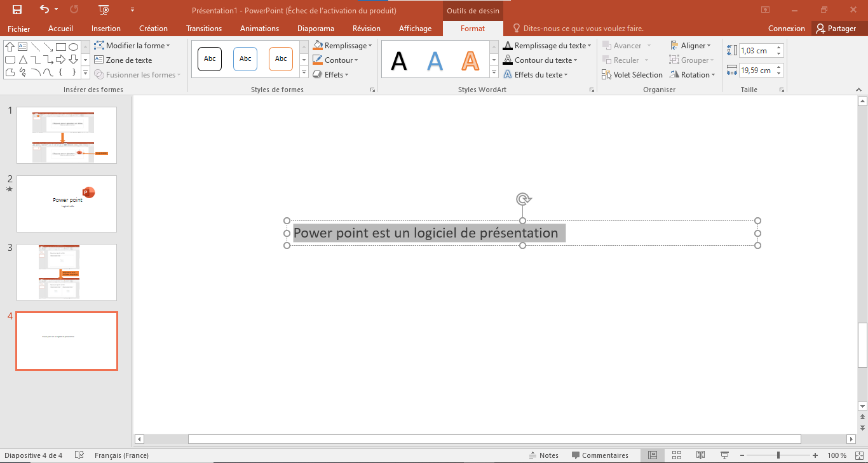The width and height of the screenshot is (868, 463).
Task: Open the Remplissage fill dropdown
Action: point(342,46)
